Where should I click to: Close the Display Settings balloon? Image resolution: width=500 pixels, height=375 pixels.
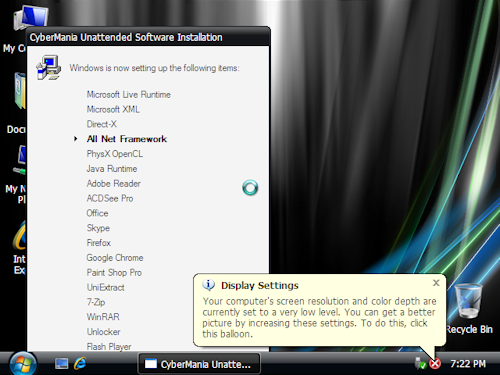tap(436, 283)
